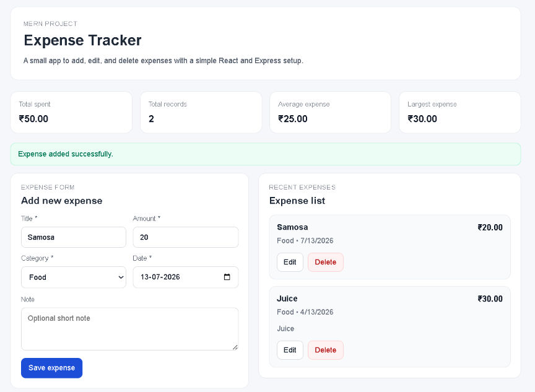Edit the Juice expense

point(290,350)
